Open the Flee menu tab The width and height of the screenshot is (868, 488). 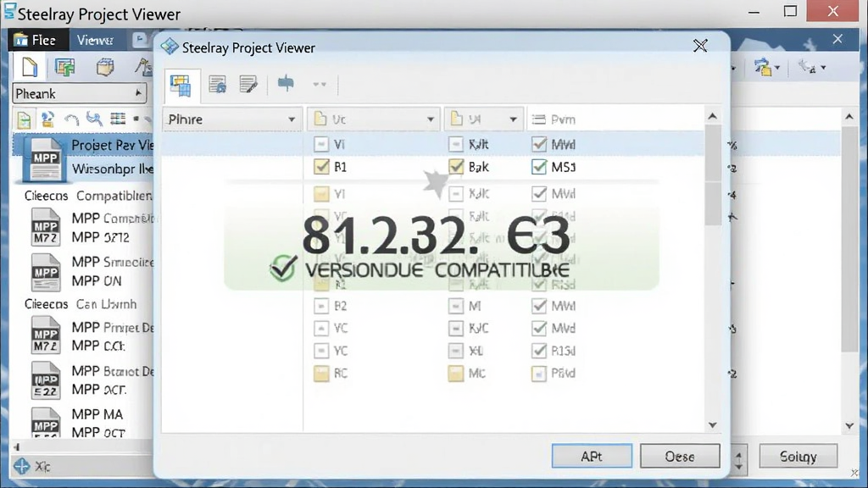pos(36,41)
